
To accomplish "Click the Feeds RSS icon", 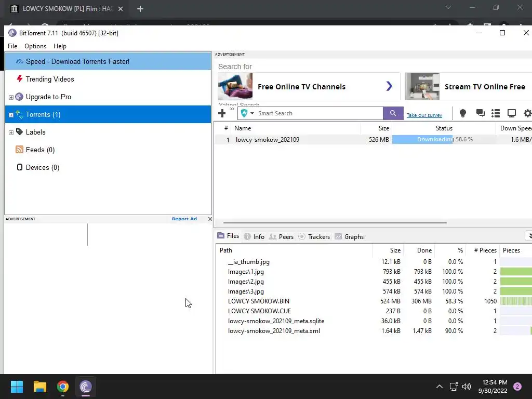I will tap(20, 150).
